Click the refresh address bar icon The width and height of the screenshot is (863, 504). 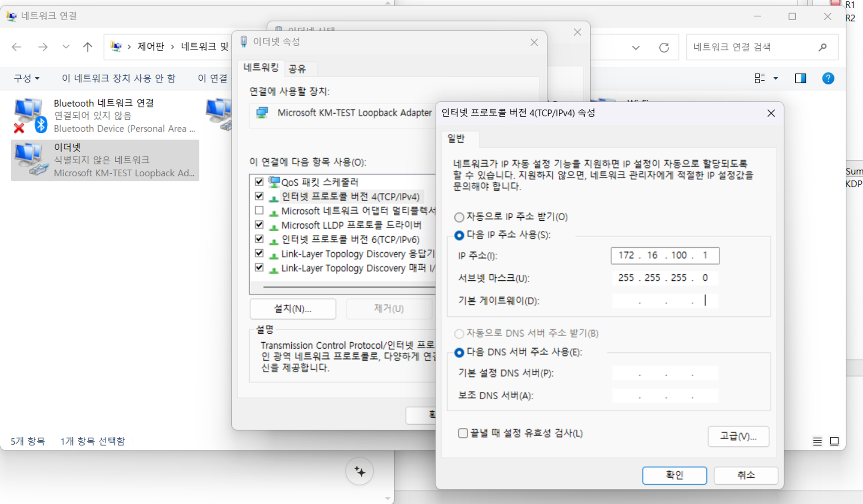coord(664,47)
